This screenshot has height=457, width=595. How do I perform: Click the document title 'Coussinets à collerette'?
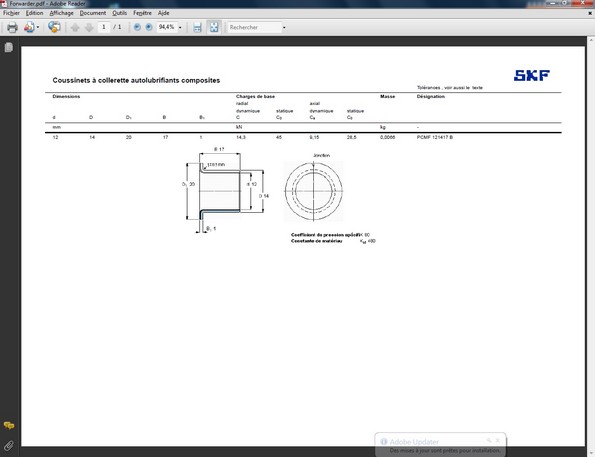click(136, 80)
